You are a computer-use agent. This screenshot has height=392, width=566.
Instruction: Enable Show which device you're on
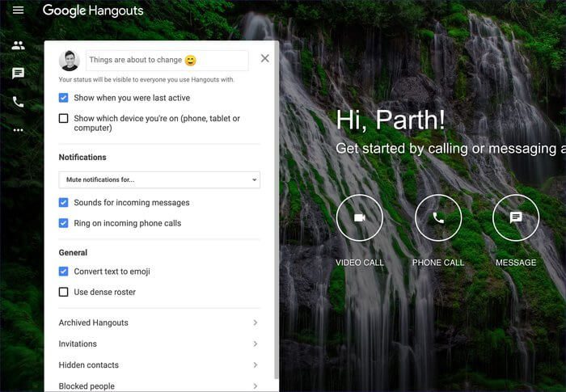[x=63, y=118]
